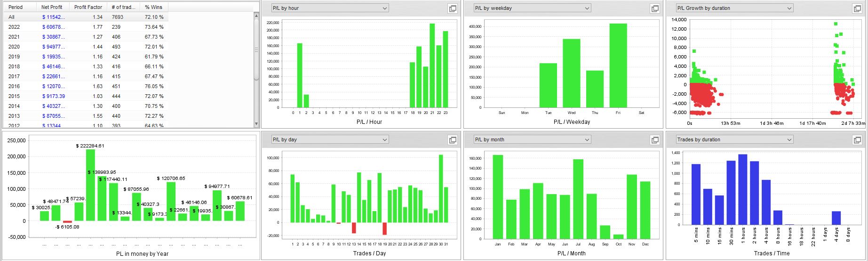Screen dimensions: 868x261
Task: Sort table by Profit Factor column header
Action: [x=88, y=7]
